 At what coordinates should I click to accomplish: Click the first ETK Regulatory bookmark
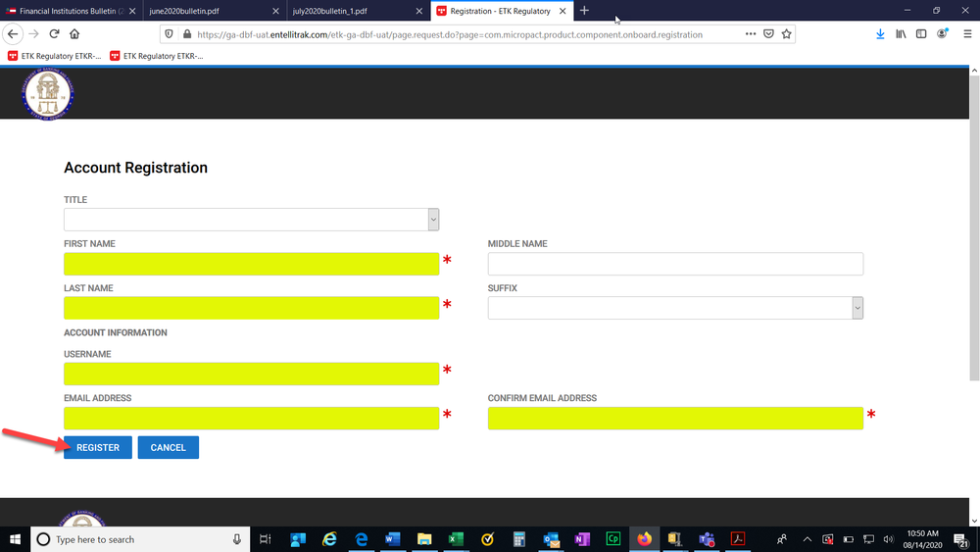56,56
